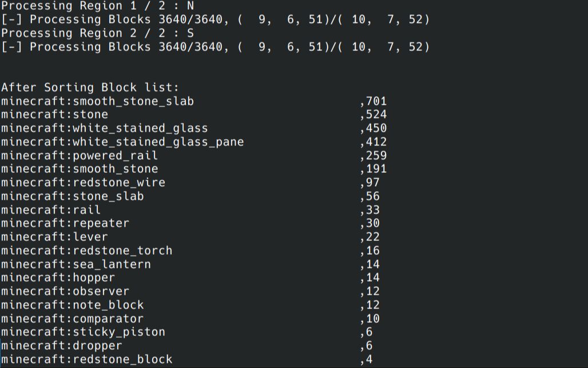Click the 'After Sorting Block list:' heading

click(90, 88)
